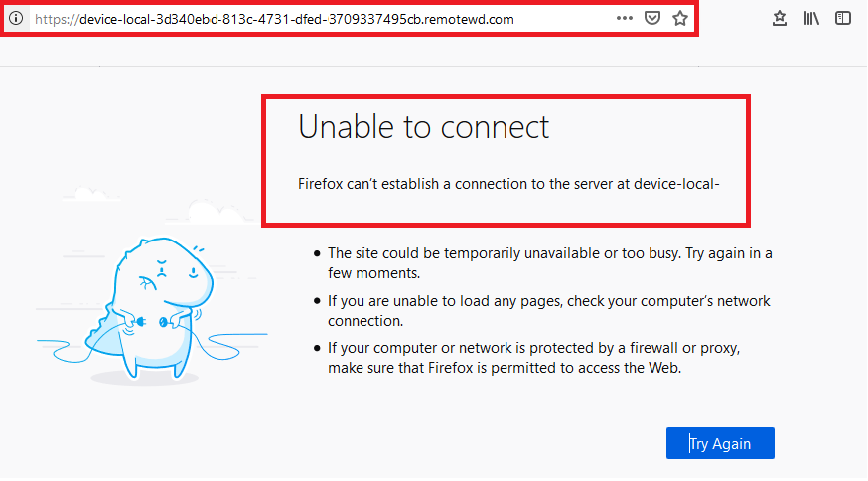The image size is (868, 481).
Task: Click the cloud drawing above the dinosaur
Action: click(214, 213)
